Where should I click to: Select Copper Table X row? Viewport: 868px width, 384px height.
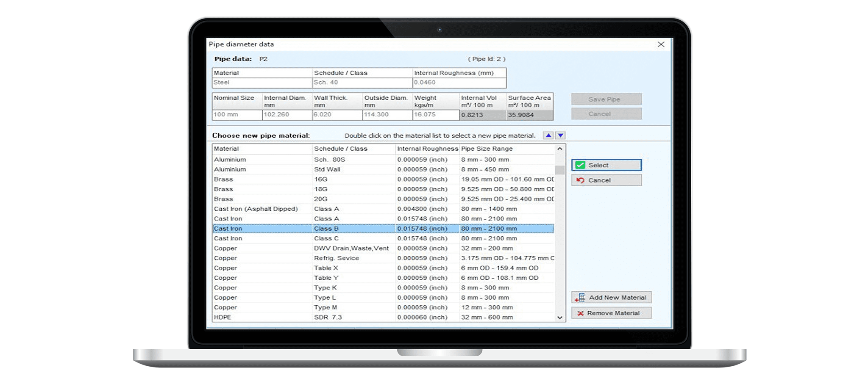pyautogui.click(x=383, y=268)
